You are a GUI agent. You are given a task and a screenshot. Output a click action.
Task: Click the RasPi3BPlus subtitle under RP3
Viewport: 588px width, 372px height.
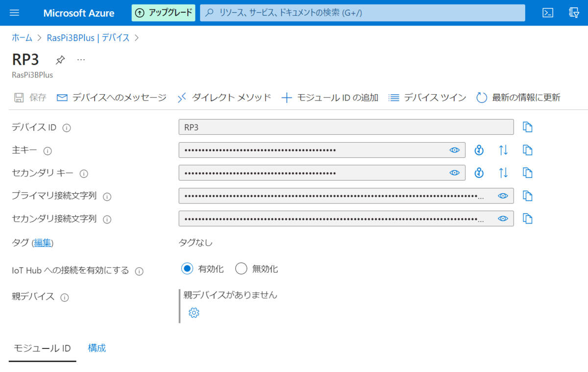(32, 75)
